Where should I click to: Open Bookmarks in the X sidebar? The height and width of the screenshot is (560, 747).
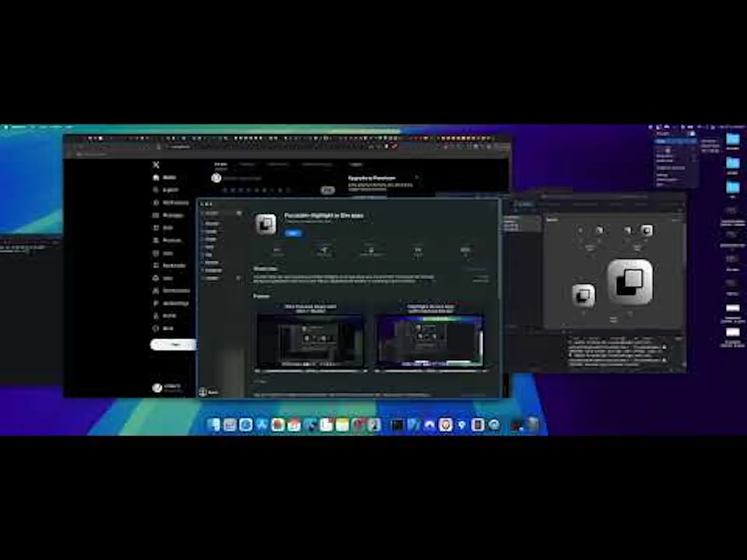tap(169, 266)
